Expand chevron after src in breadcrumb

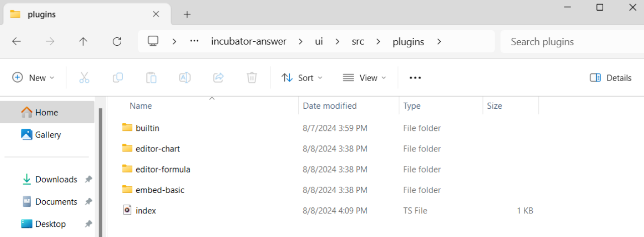click(x=378, y=42)
